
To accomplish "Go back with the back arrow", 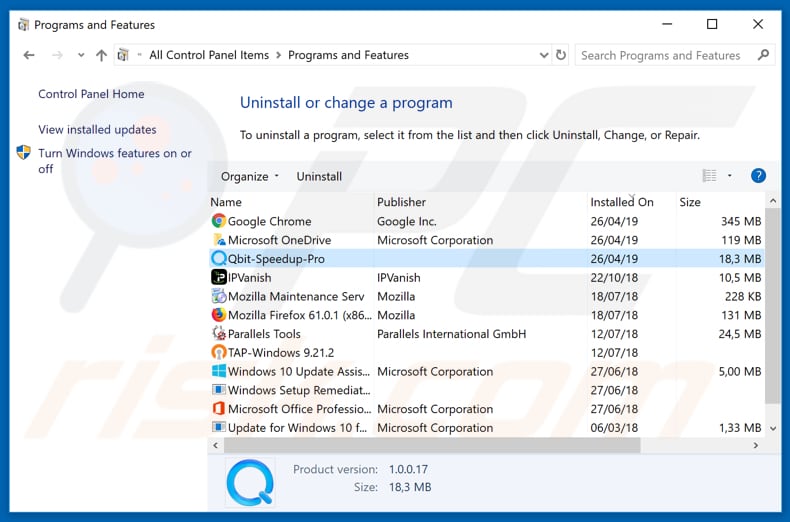I will point(29,55).
